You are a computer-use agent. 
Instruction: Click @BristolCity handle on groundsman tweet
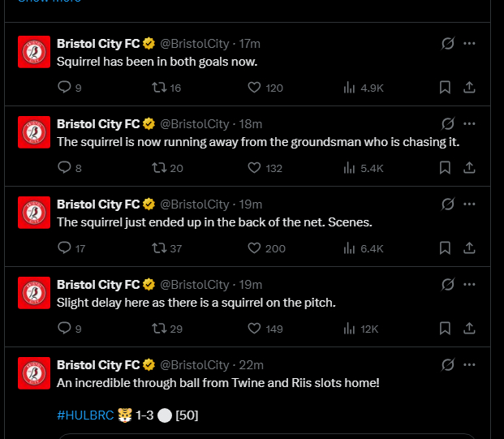195,123
